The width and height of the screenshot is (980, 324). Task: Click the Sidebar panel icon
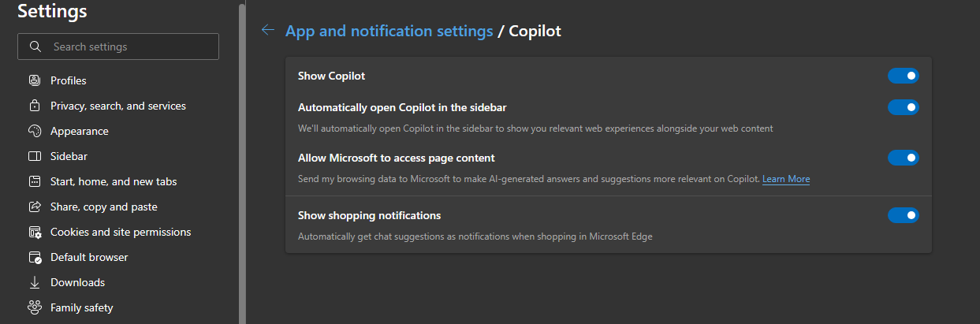click(35, 156)
